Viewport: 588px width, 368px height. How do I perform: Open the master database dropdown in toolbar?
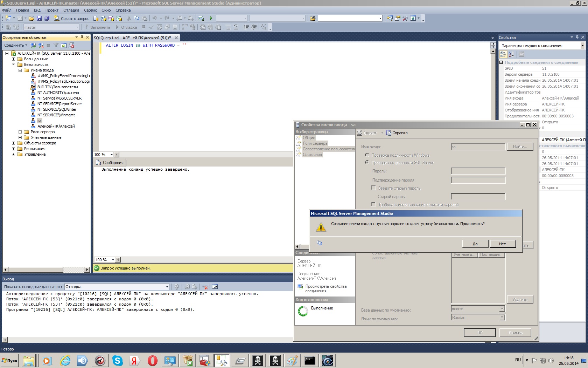[x=77, y=27]
